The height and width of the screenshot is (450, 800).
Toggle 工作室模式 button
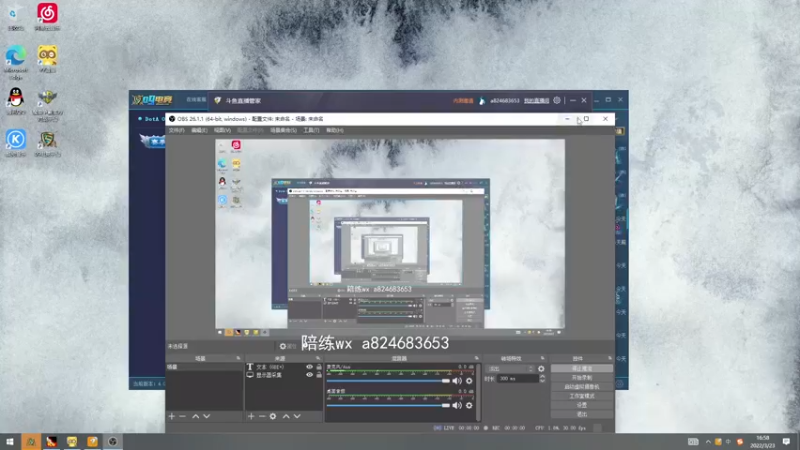click(x=582, y=396)
